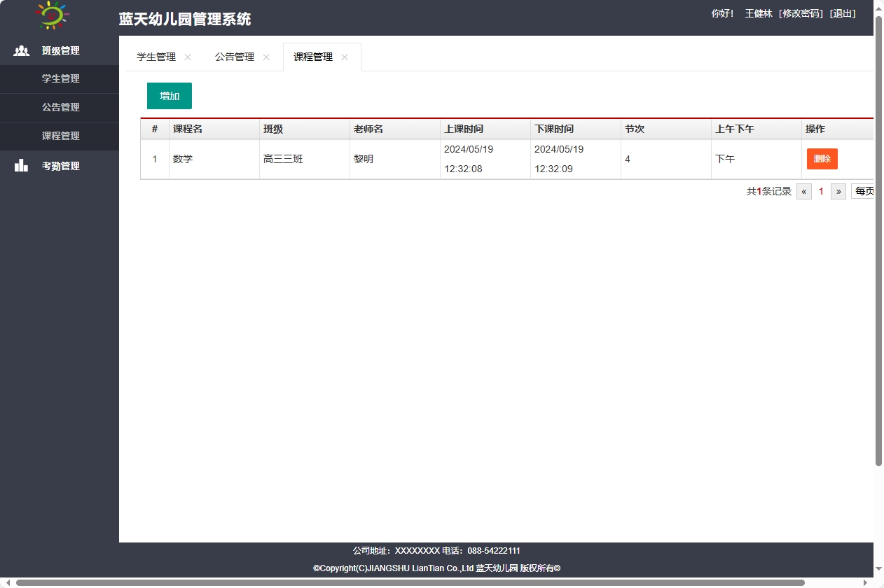Viewport: 884px width, 588px height.
Task: Click the sun logo icon in sidebar
Action: (51, 15)
